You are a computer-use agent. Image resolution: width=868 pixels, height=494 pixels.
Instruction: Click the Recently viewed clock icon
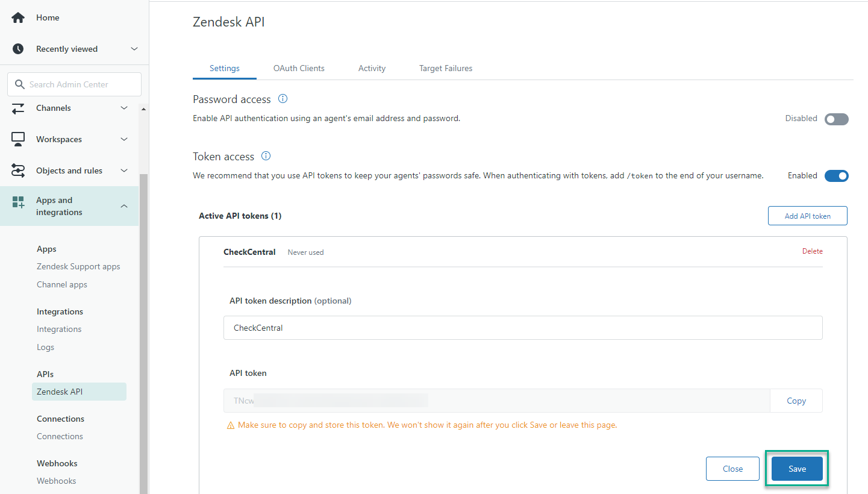[x=18, y=49]
